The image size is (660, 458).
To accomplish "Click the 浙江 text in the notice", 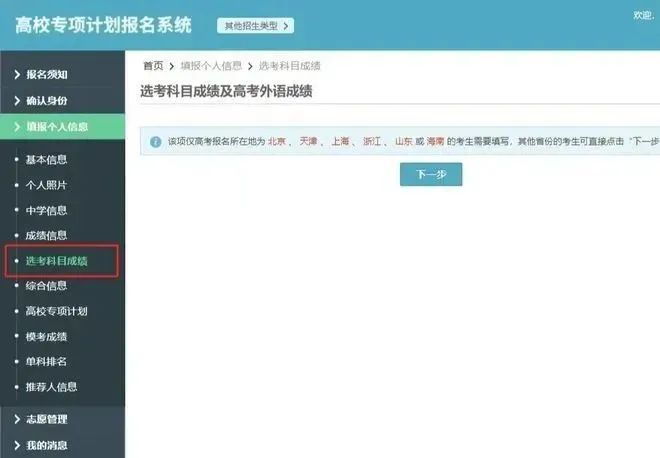I will click(372, 141).
